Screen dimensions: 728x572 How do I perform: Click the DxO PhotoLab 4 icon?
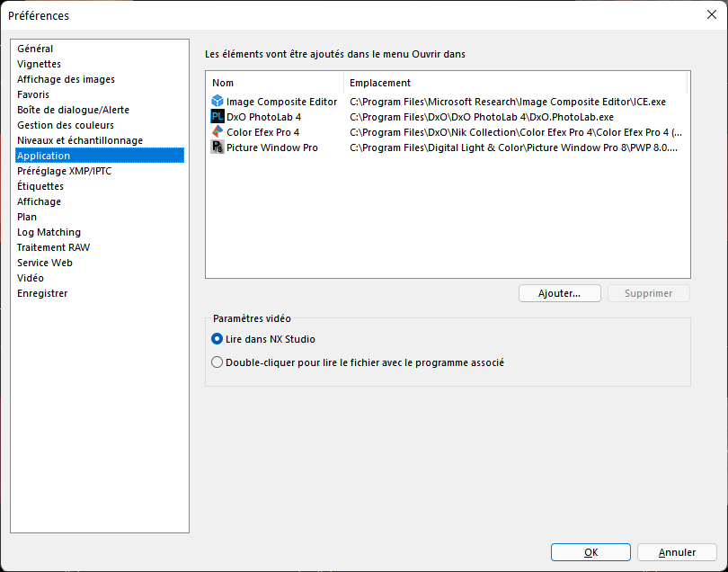217,117
